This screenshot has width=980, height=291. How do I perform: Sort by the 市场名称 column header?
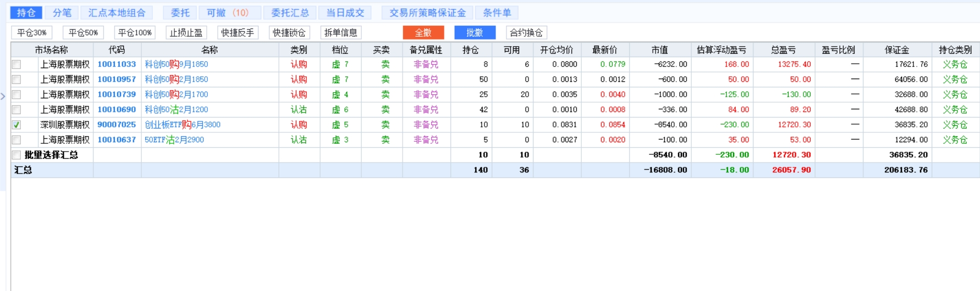click(52, 50)
